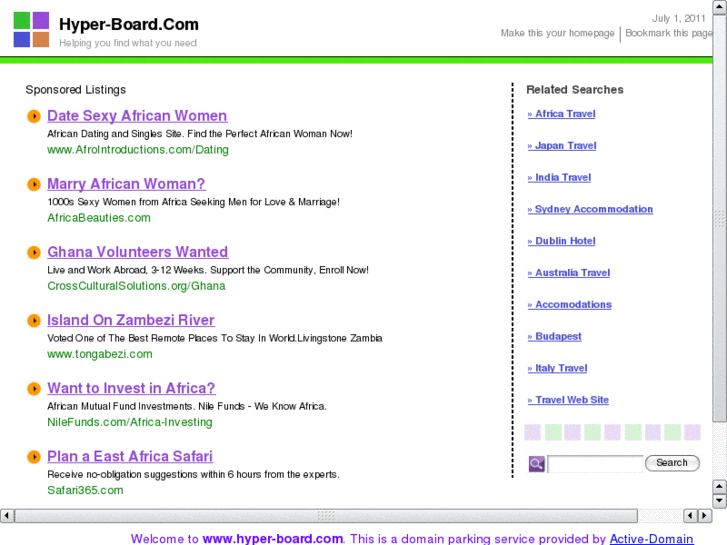The image size is (727, 545).
Task: Focus the search text field
Action: (595, 464)
